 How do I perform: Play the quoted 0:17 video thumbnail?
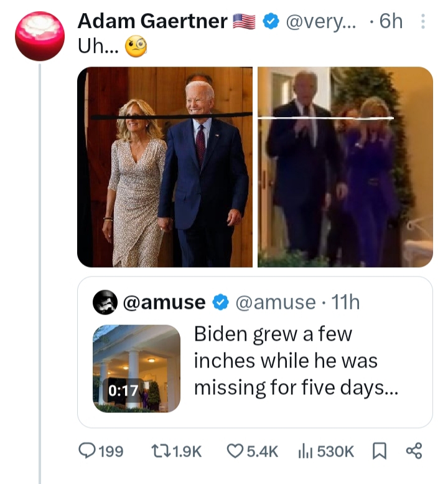(x=137, y=368)
